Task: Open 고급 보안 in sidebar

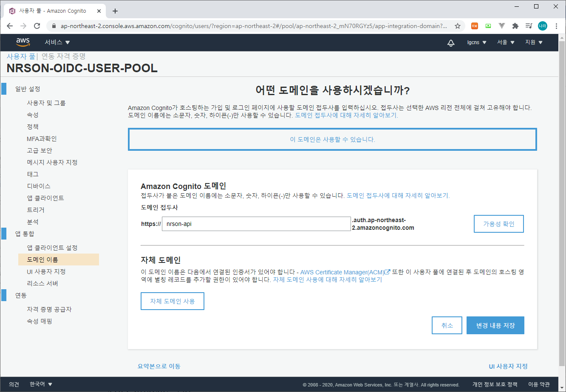Action: click(40, 150)
